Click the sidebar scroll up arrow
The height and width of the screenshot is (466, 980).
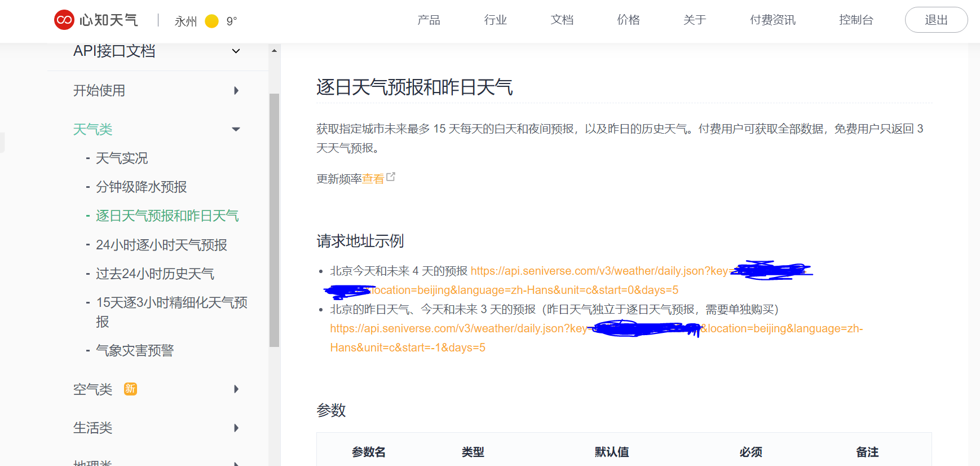(x=274, y=51)
